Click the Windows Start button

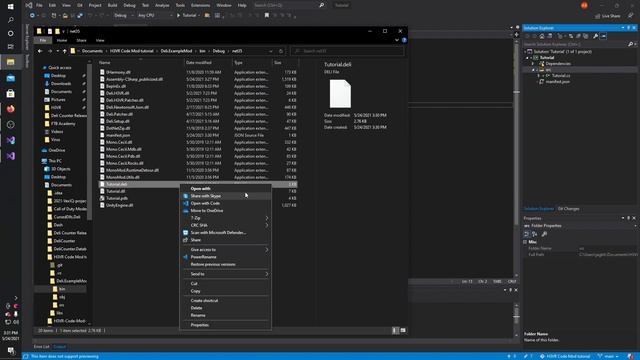click(x=11, y=7)
